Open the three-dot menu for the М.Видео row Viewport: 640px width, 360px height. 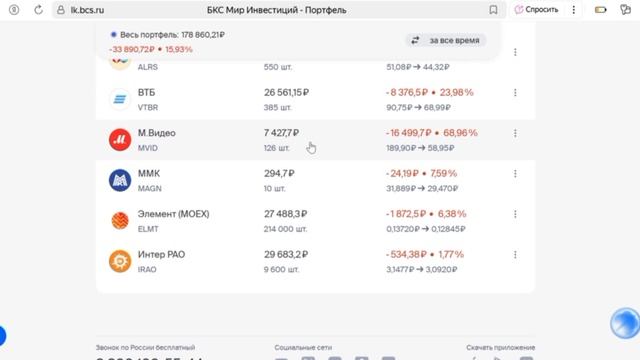pyautogui.click(x=515, y=133)
